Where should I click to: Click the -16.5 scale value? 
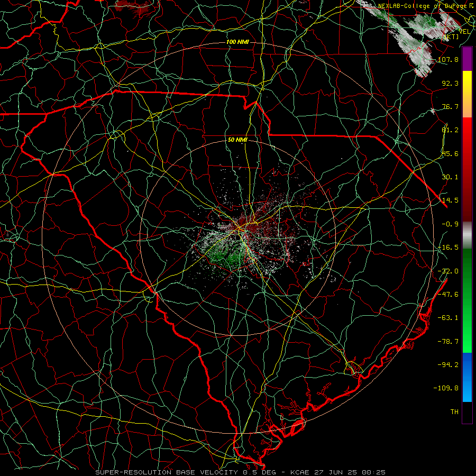[x=448, y=248]
